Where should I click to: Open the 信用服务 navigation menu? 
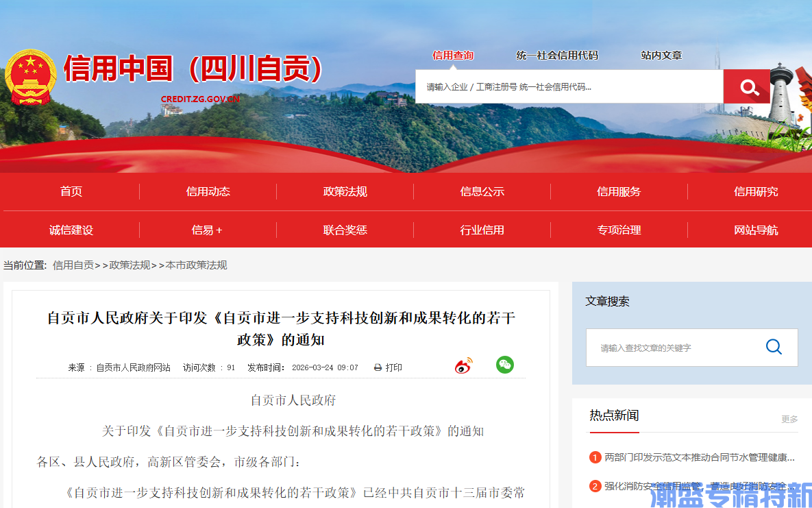[619, 192]
